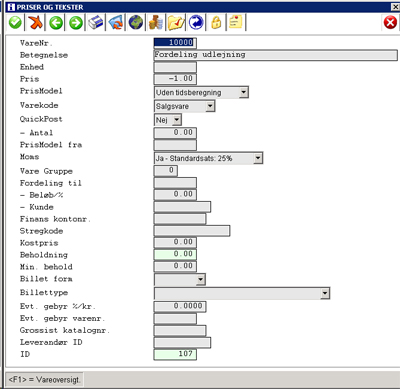This screenshot has height=389, width=400.
Task: Click the Betegnelse field Fordeling udlejning
Action: coord(276,55)
